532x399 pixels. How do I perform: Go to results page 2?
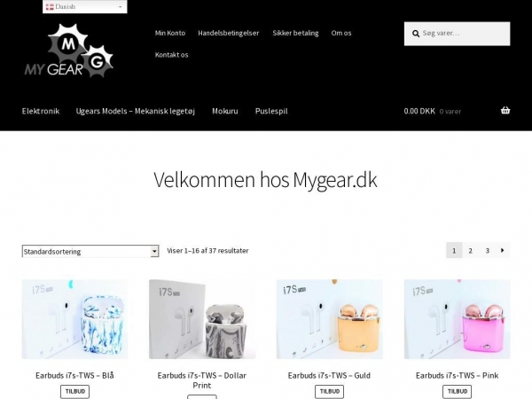(470, 250)
